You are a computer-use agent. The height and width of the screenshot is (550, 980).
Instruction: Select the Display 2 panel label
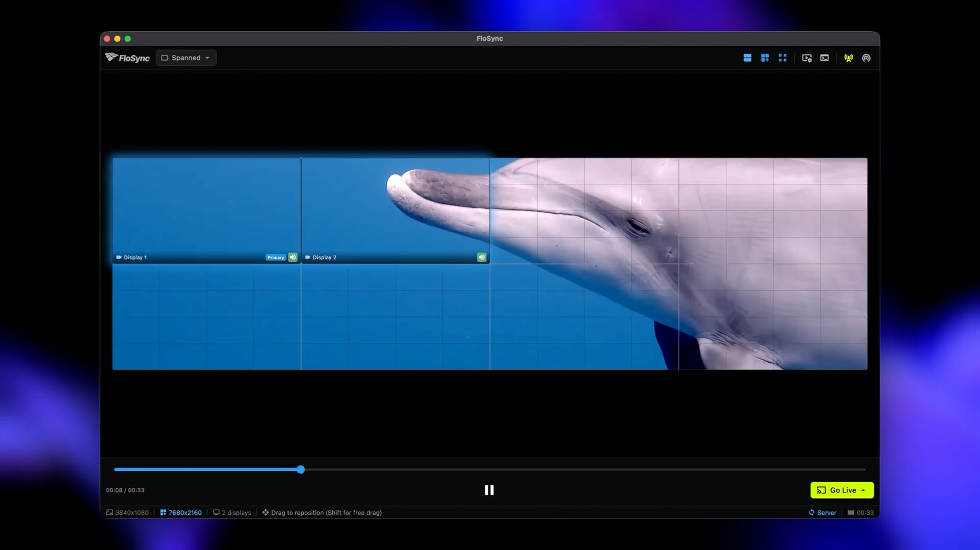(x=321, y=257)
